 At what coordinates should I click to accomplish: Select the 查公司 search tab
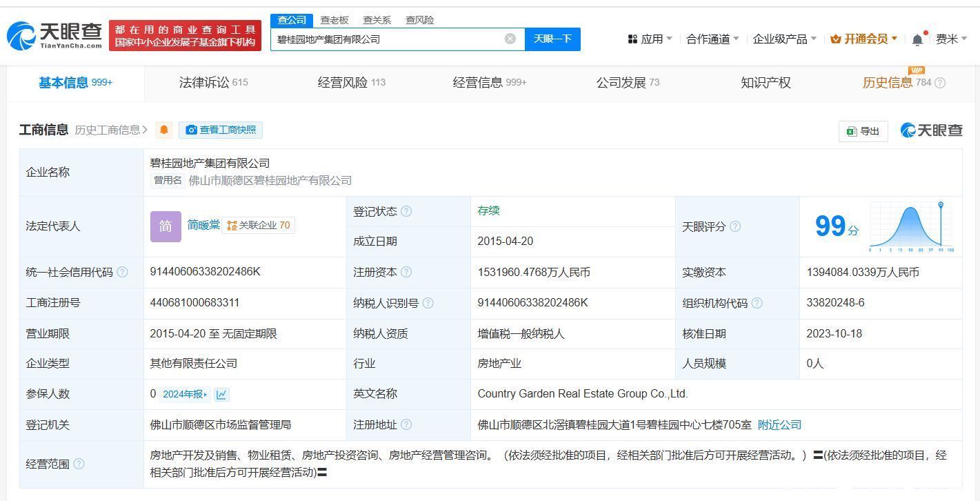pyautogui.click(x=292, y=20)
